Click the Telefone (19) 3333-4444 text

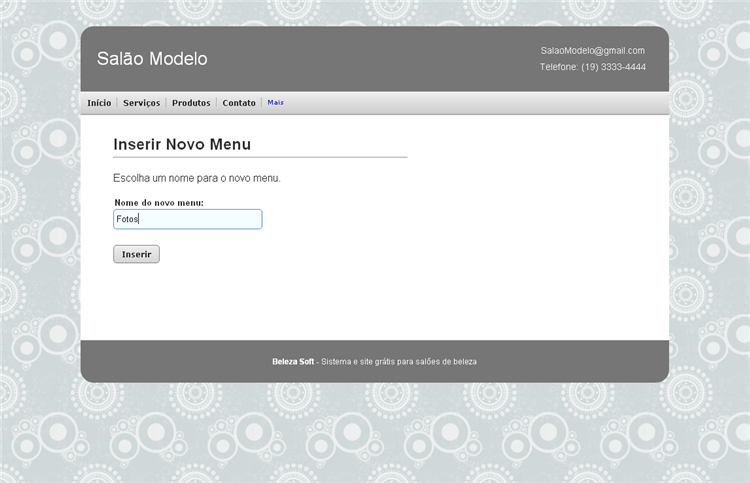(593, 67)
